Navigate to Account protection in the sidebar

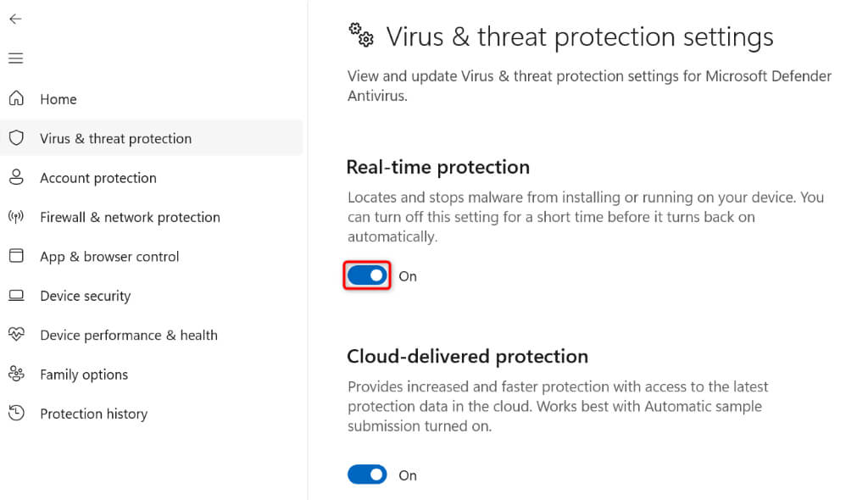pos(97,178)
